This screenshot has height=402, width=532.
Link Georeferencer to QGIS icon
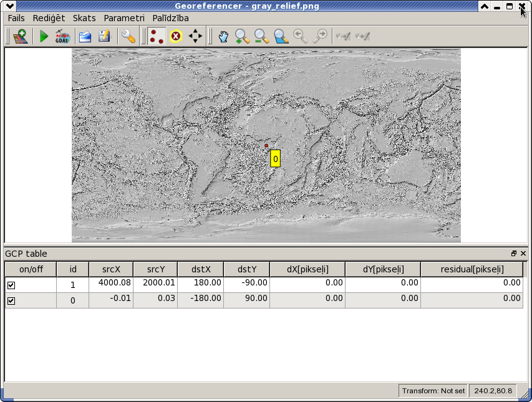(x=343, y=36)
